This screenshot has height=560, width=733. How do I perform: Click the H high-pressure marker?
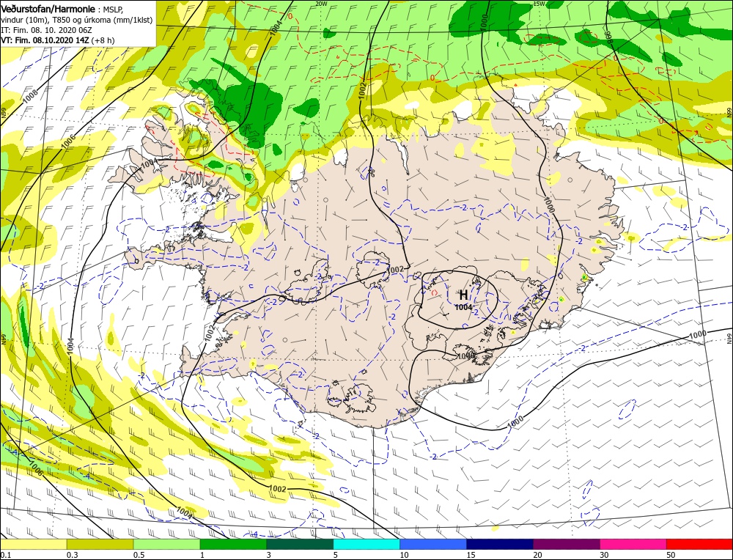click(463, 295)
